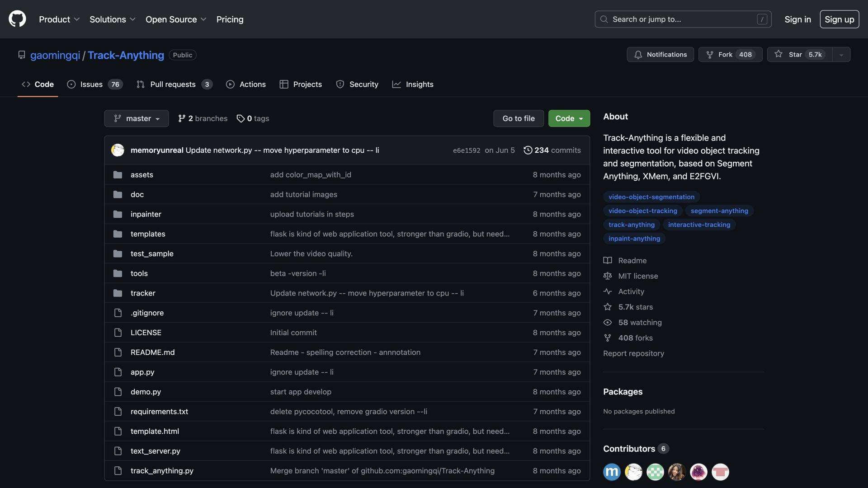Screen dimensions: 868x488
Task: Open the Star lists dropdown arrow
Action: (x=841, y=55)
